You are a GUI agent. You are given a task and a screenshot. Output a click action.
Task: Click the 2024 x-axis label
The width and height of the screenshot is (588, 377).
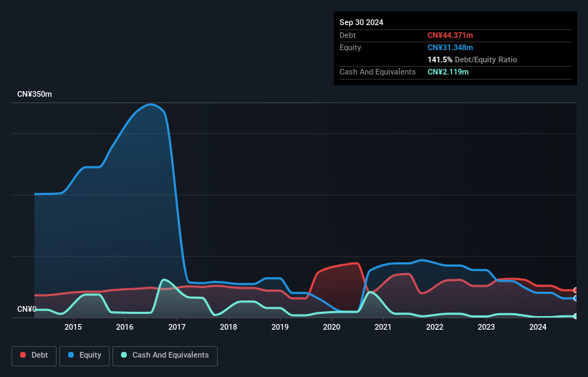click(x=538, y=327)
